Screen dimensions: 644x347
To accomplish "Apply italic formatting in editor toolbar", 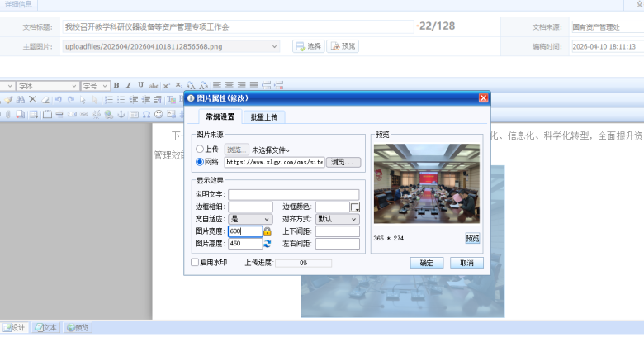I will pyautogui.click(x=129, y=85).
